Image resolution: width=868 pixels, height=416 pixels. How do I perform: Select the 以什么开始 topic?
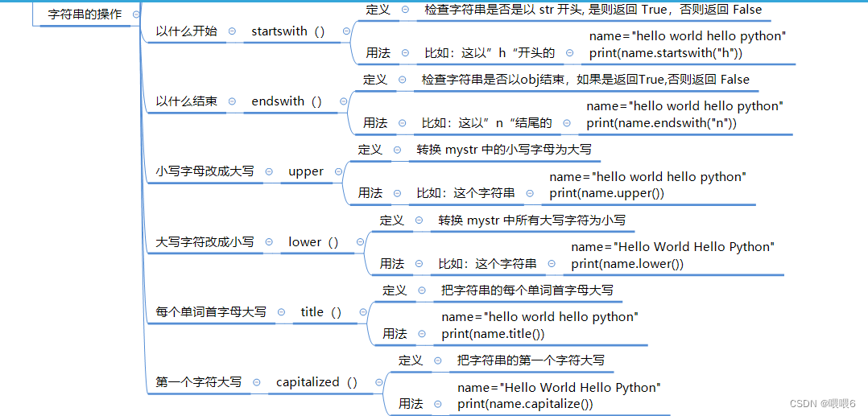[x=187, y=31]
